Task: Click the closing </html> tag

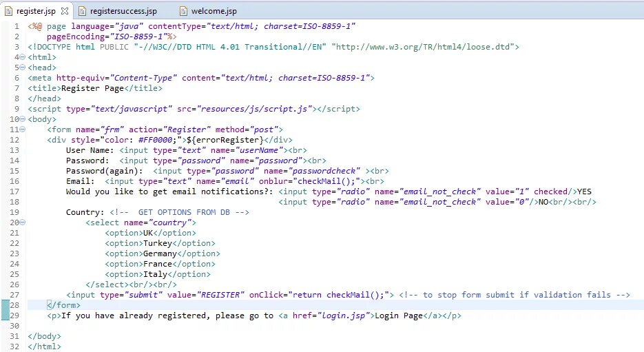Action: pyautogui.click(x=44, y=346)
